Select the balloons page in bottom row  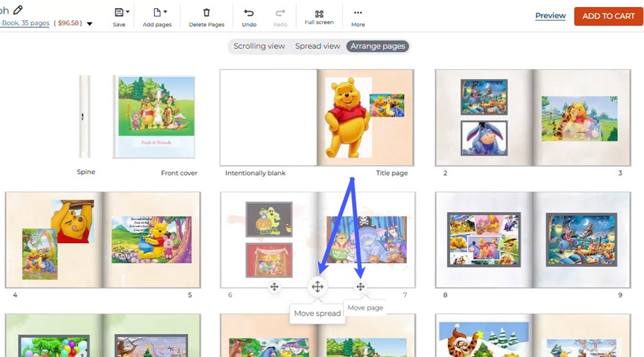click(x=54, y=336)
